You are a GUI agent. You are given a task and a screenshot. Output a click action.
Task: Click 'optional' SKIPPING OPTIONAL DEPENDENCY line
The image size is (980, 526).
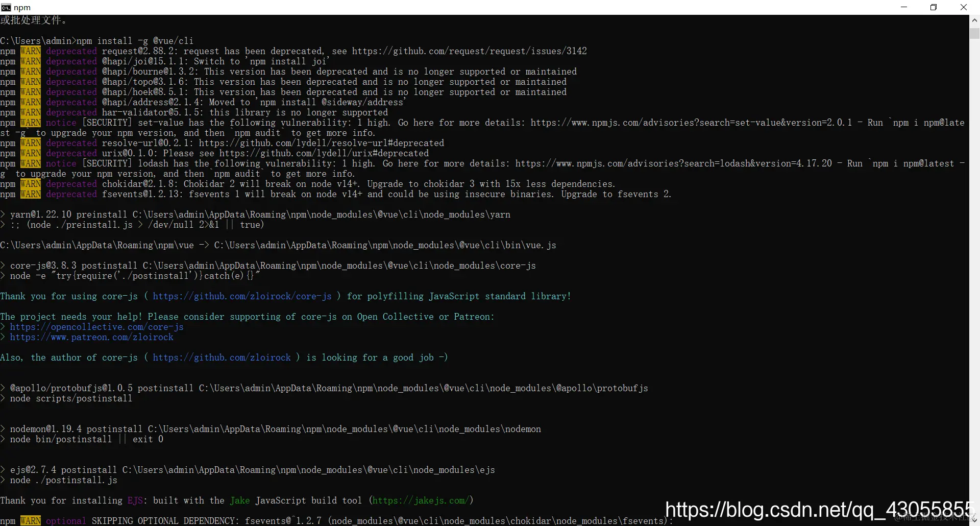pyautogui.click(x=337, y=521)
